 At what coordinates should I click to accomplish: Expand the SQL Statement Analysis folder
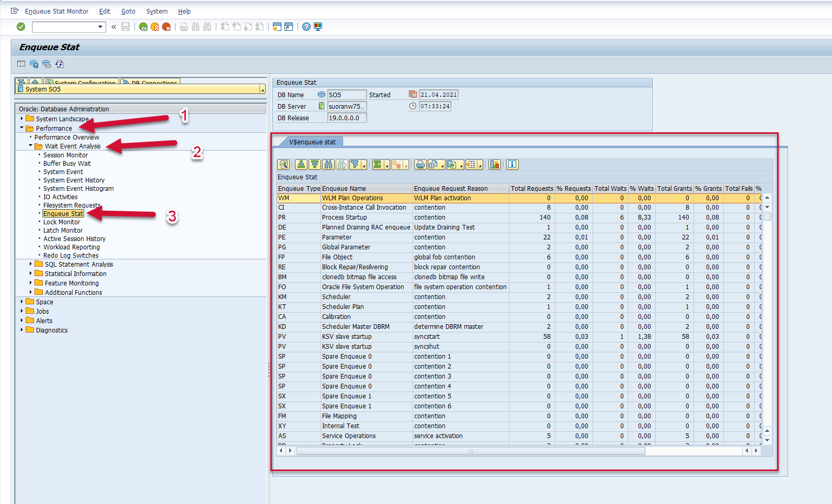[30, 264]
